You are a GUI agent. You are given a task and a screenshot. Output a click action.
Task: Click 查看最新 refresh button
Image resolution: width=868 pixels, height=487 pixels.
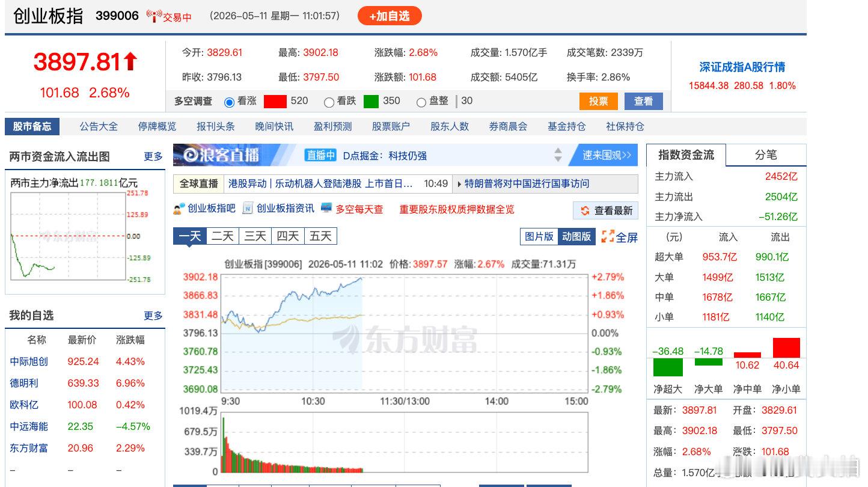pyautogui.click(x=606, y=210)
